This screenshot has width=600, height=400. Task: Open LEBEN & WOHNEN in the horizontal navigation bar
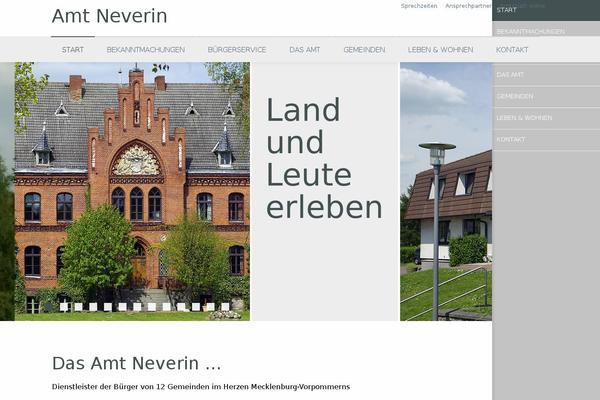tap(440, 50)
